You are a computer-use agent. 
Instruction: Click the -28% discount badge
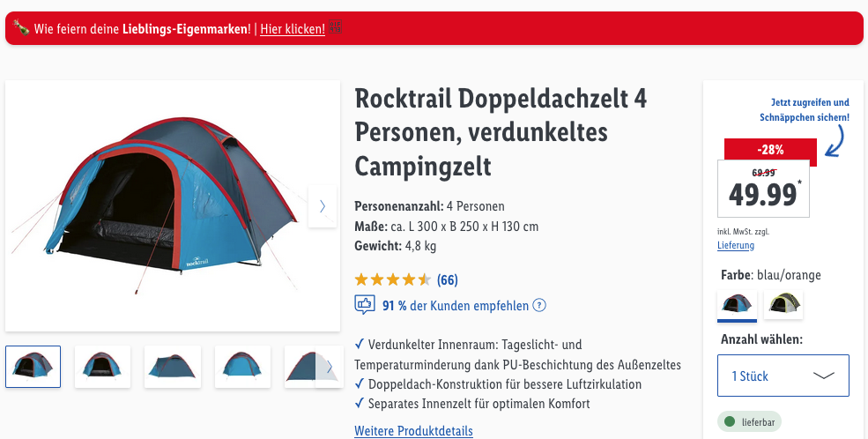tap(769, 149)
